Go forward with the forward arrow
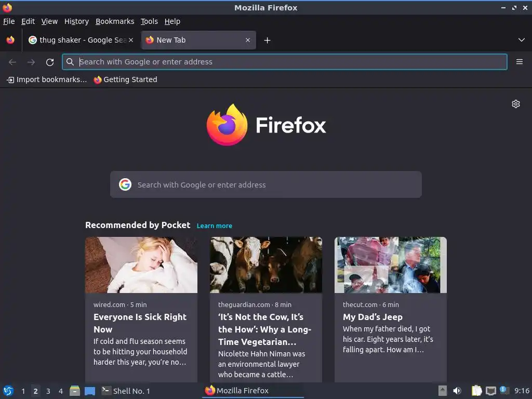 [31, 62]
